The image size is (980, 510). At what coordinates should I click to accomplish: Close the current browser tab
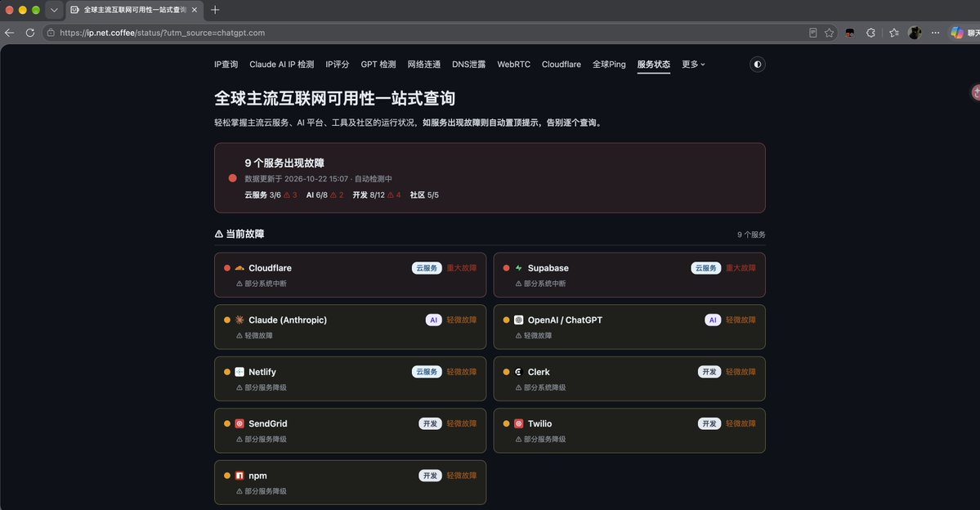[x=195, y=10]
